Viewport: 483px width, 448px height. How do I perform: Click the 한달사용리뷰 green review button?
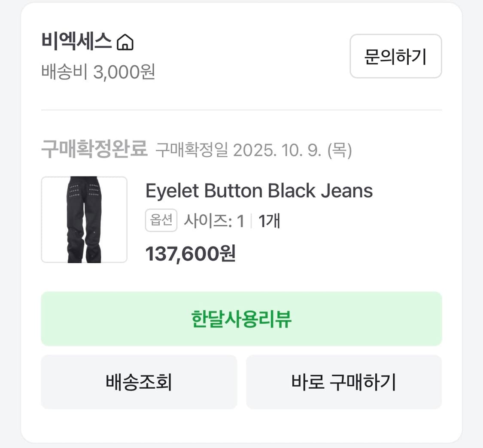241,319
